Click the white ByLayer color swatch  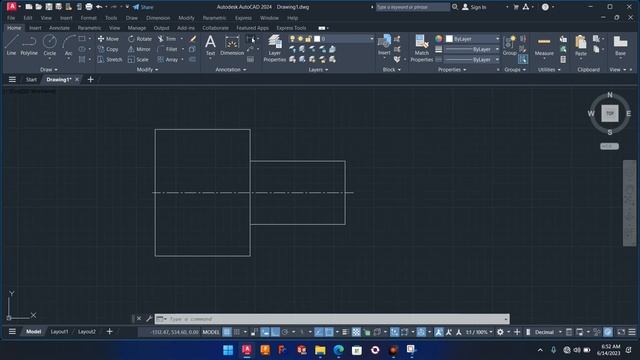pos(449,39)
